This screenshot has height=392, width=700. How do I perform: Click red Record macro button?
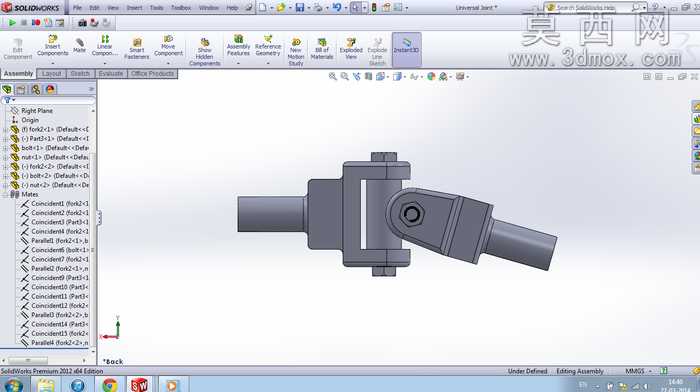pyautogui.click(x=36, y=22)
